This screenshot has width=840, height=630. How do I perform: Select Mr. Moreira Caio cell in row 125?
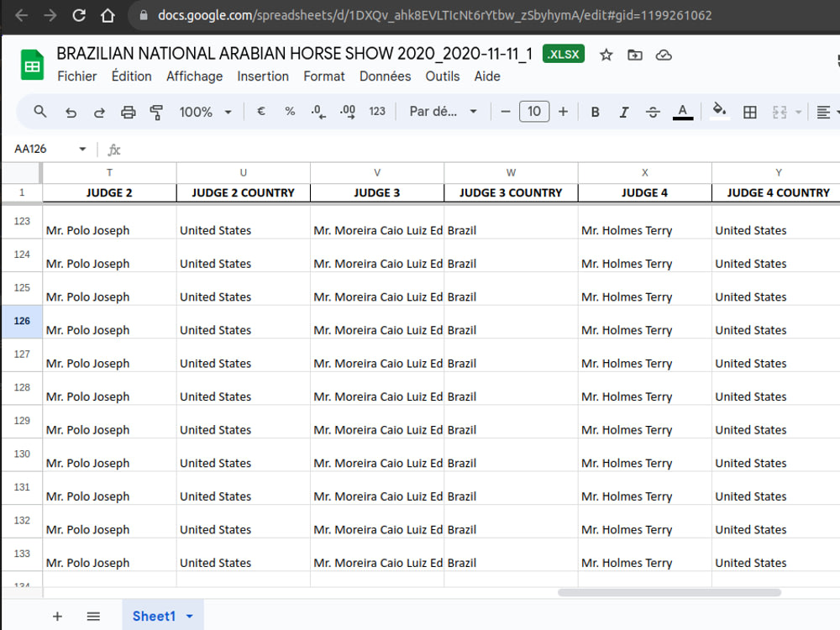pos(377,289)
